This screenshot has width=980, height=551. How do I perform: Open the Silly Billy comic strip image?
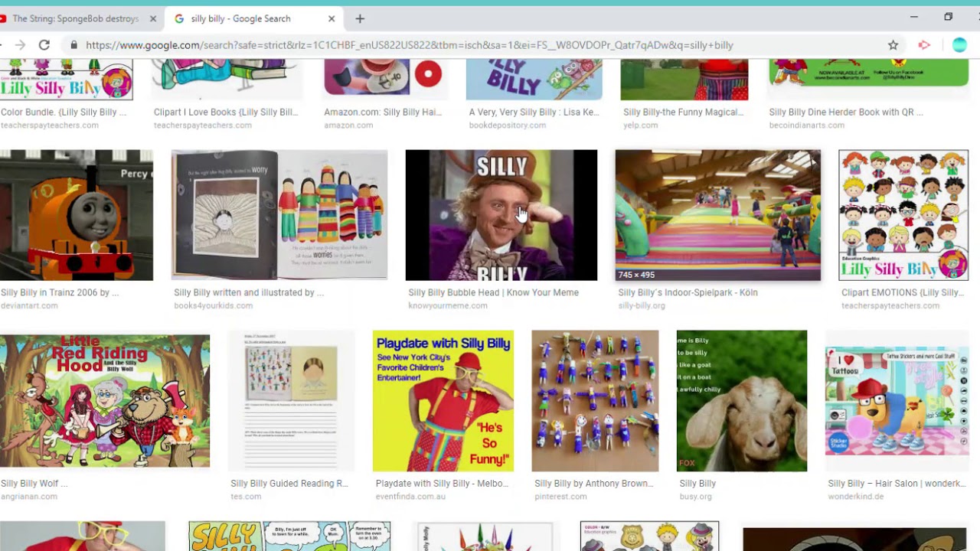pyautogui.click(x=289, y=536)
